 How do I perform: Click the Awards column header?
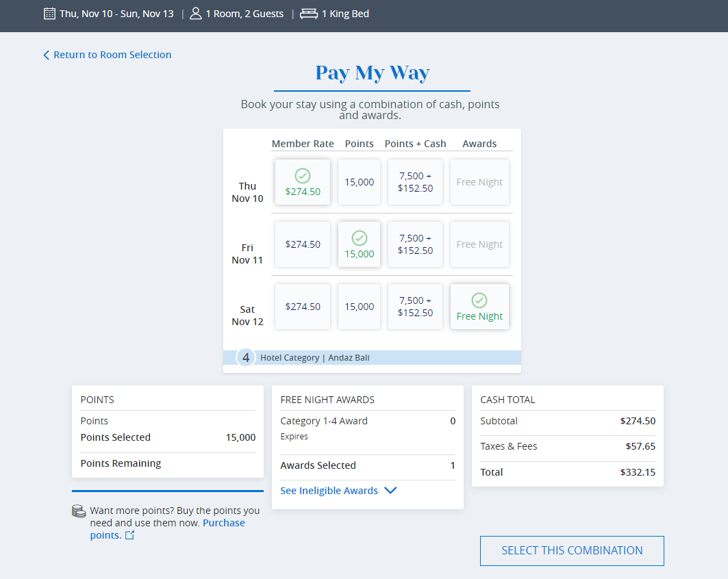479,144
